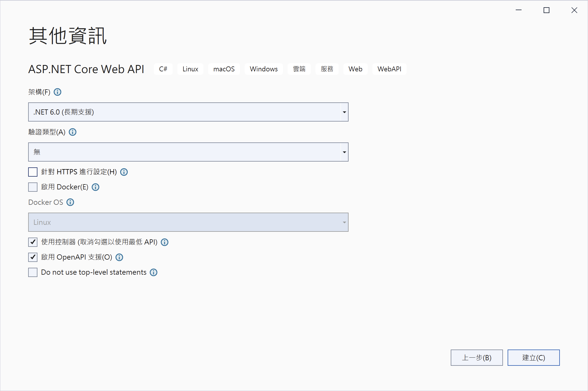
Task: Disable the 啟用 OpenAPI 支援 checkbox
Action: coord(33,257)
